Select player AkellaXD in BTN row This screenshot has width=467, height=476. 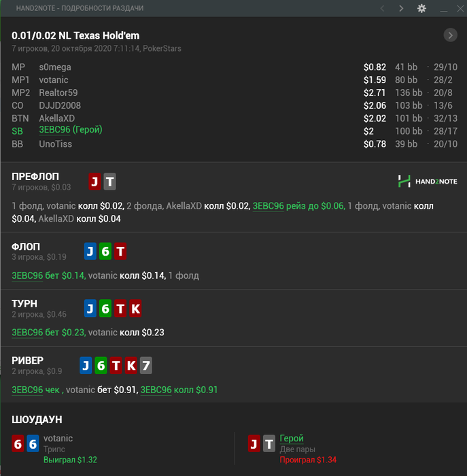coord(56,118)
